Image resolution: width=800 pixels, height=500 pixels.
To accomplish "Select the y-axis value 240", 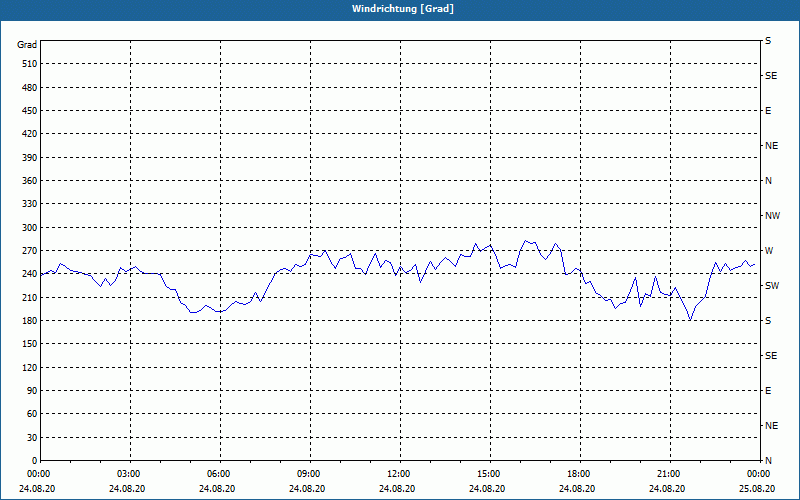I will [x=30, y=274].
